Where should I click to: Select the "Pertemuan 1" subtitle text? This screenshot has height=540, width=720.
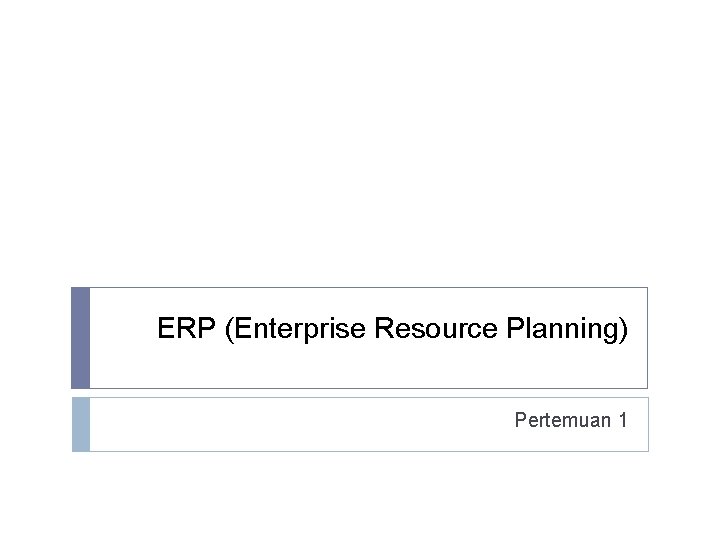[571, 420]
